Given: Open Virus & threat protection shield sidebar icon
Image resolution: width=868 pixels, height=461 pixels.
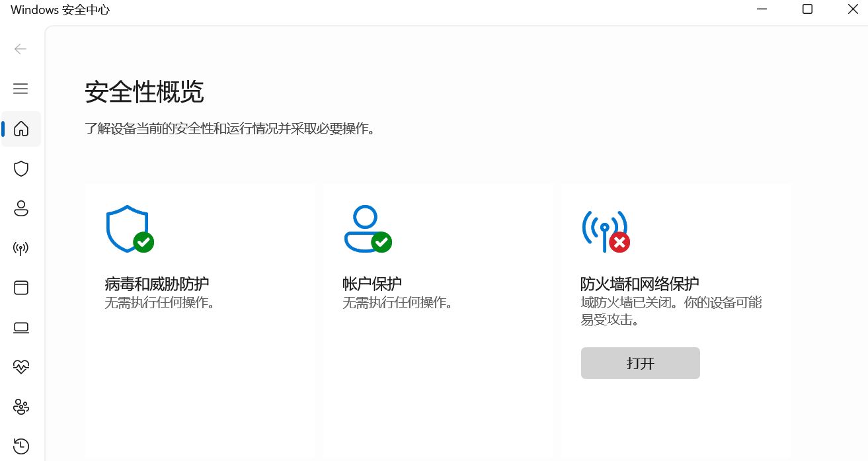Looking at the screenshot, I should [21, 169].
